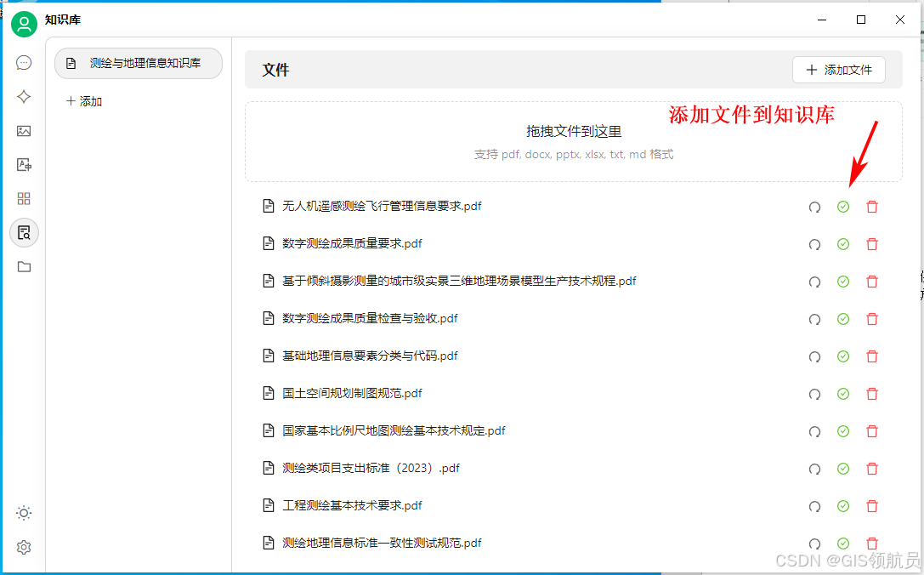
Task: Select the 测绘与地理信息知识库 knowledge base
Action: 139,63
